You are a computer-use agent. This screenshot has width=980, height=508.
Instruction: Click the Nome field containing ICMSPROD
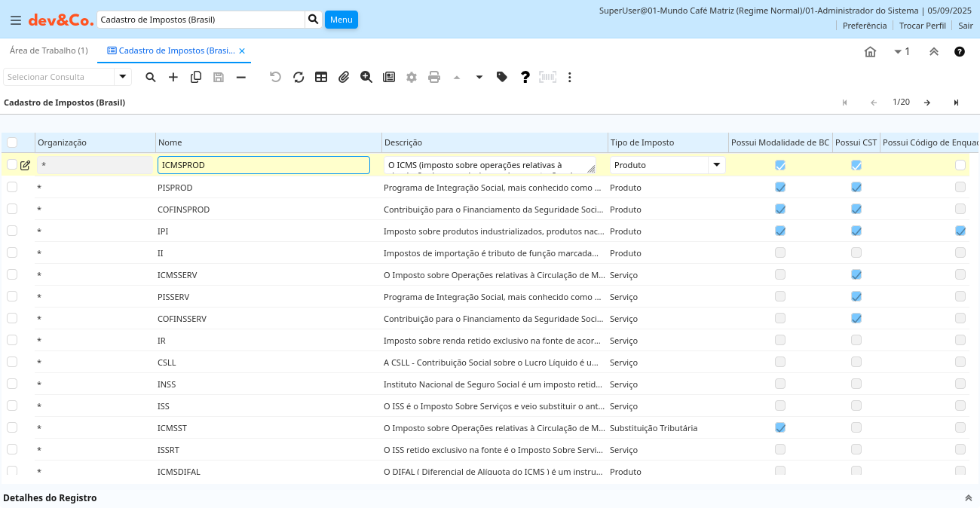[x=263, y=165]
